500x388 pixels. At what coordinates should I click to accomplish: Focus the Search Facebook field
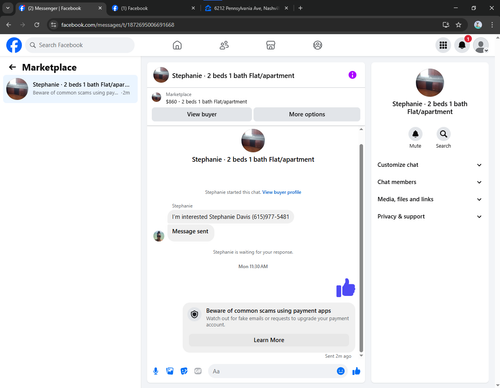point(80,45)
